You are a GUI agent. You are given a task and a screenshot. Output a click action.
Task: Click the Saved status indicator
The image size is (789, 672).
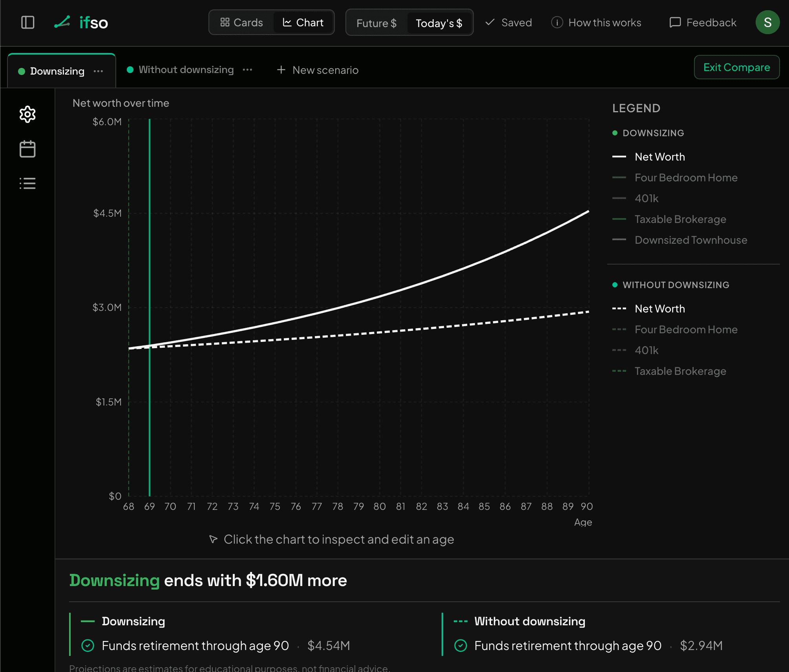509,22
